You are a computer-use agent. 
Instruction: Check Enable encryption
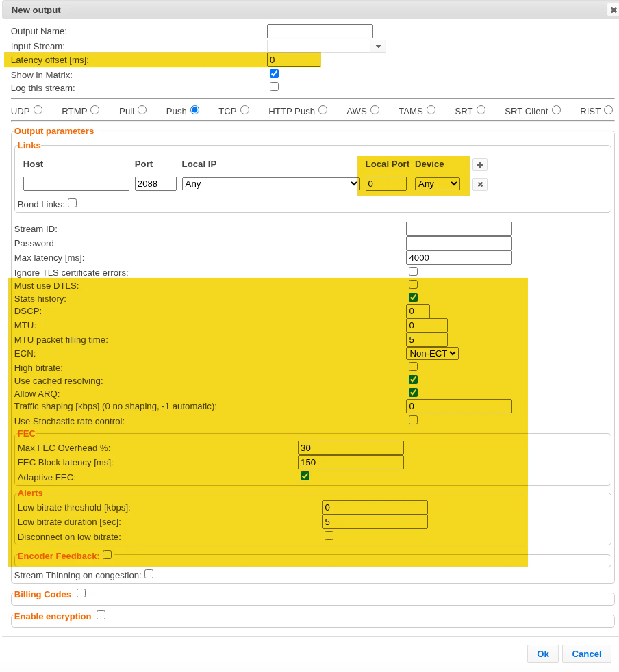pyautogui.click(x=101, y=615)
